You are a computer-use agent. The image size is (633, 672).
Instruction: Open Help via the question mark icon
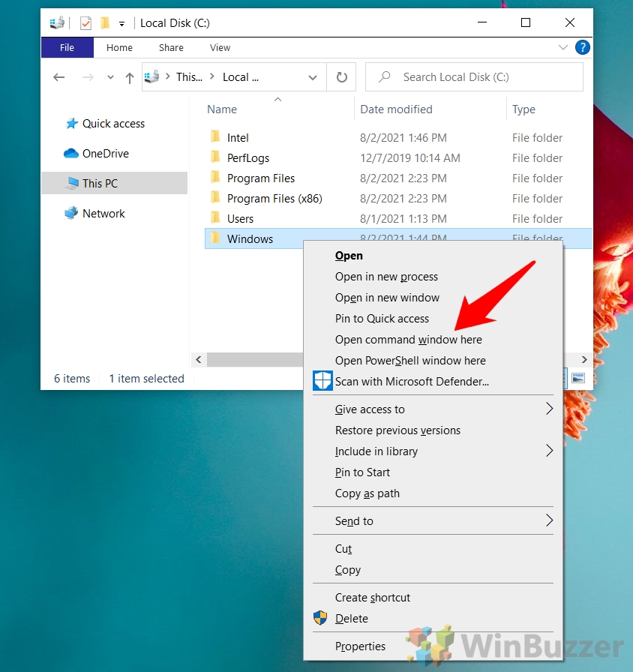pyautogui.click(x=583, y=47)
